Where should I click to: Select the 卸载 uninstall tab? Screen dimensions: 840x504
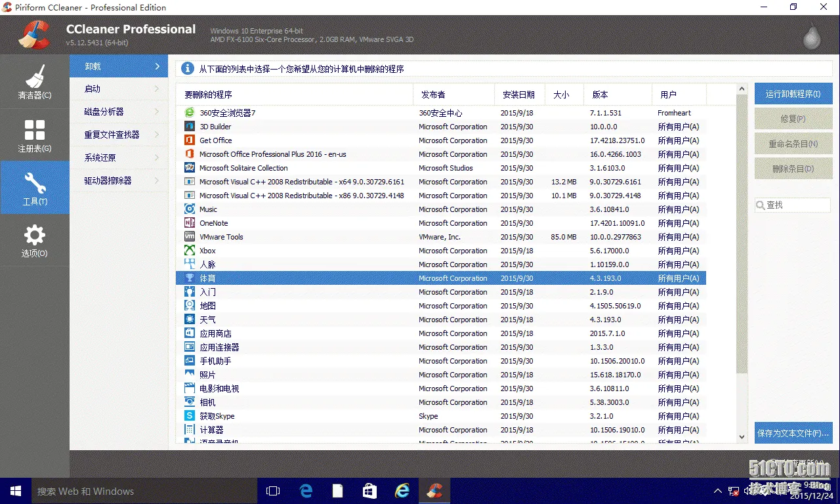(x=119, y=66)
